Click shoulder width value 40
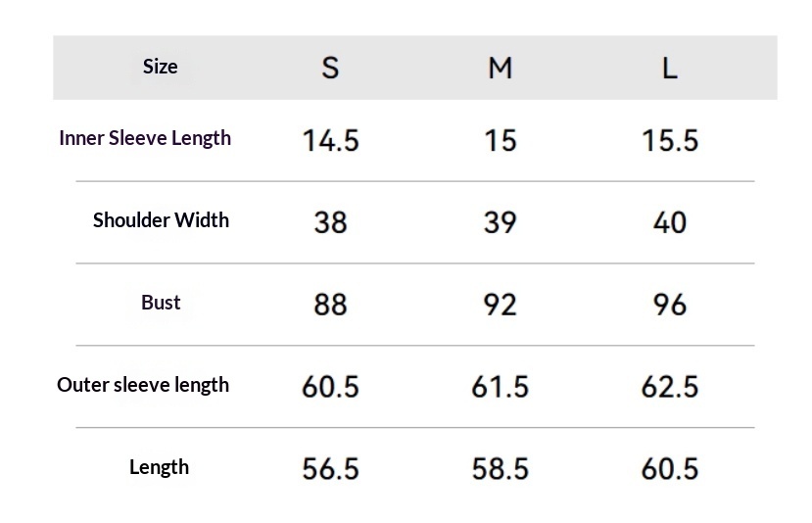812x523 pixels. coord(670,222)
